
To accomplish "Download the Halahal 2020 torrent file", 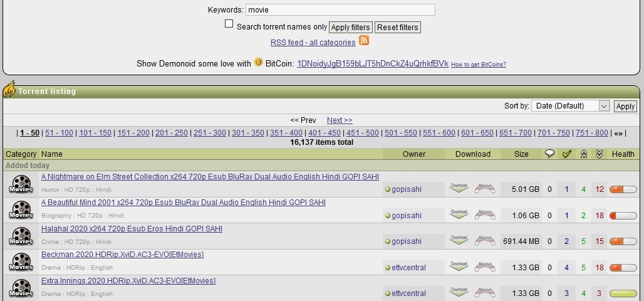I will 459,240.
